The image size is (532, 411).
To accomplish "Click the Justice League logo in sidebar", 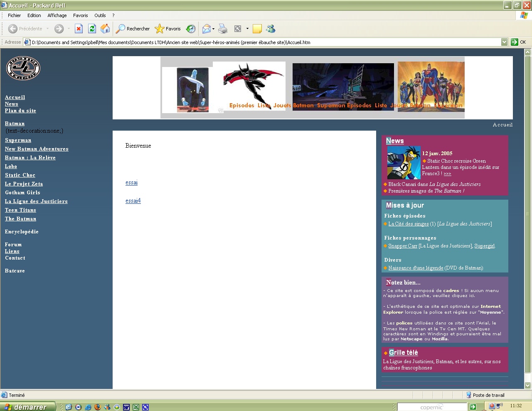I will (23, 68).
